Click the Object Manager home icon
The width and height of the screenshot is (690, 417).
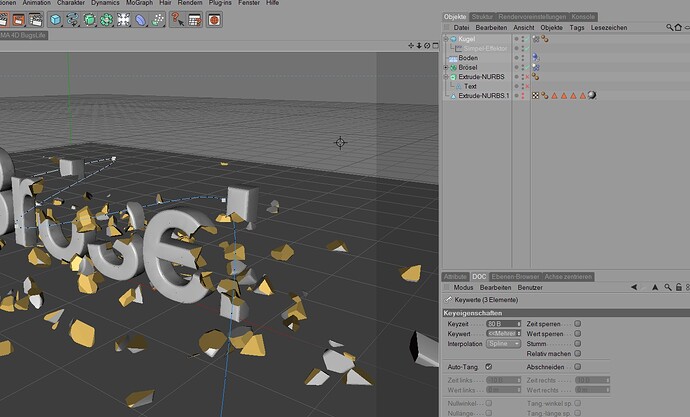pyautogui.click(x=678, y=27)
